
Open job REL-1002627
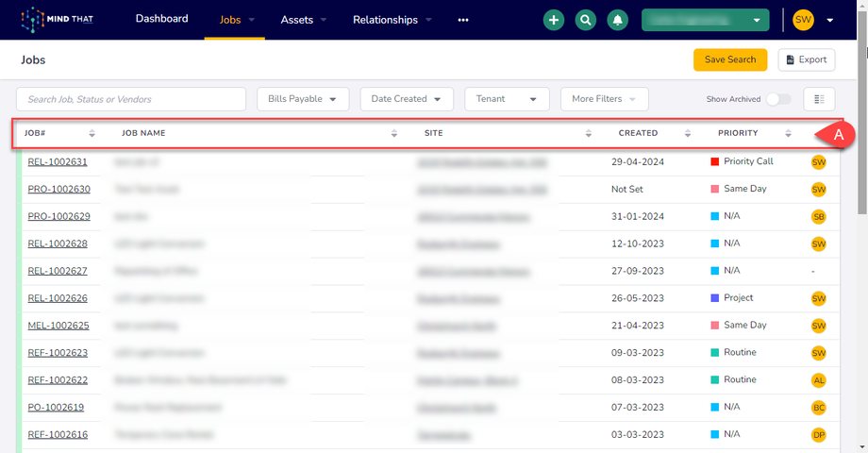point(58,272)
